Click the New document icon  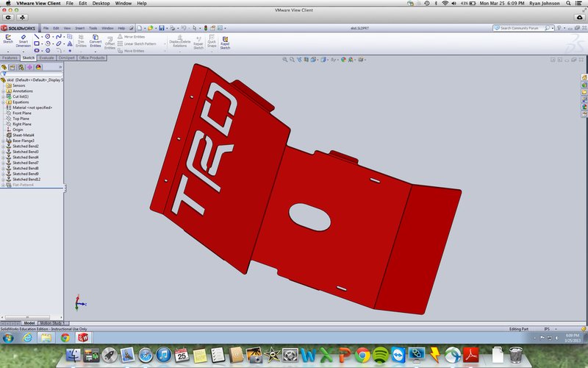click(140, 28)
